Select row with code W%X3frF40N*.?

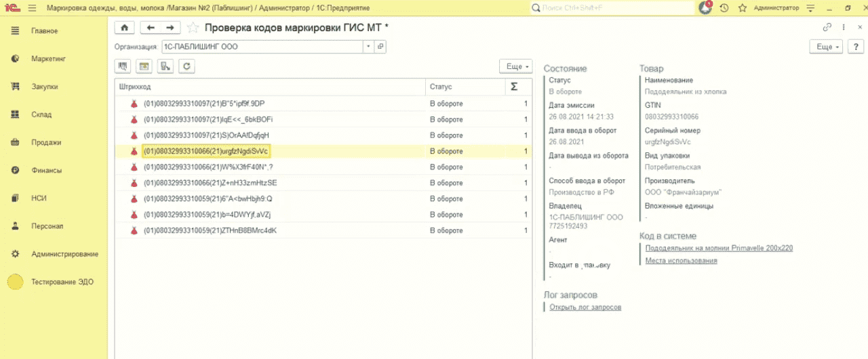323,167
